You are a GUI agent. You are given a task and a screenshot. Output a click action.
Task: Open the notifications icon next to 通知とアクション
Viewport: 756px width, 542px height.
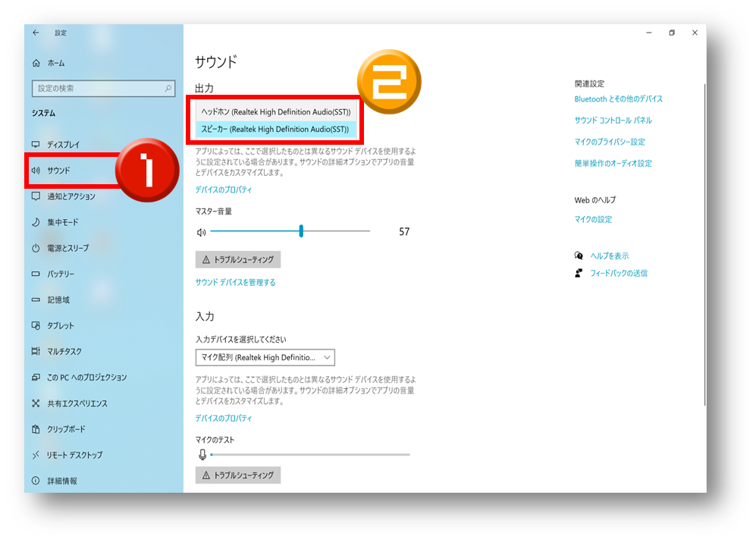36,196
